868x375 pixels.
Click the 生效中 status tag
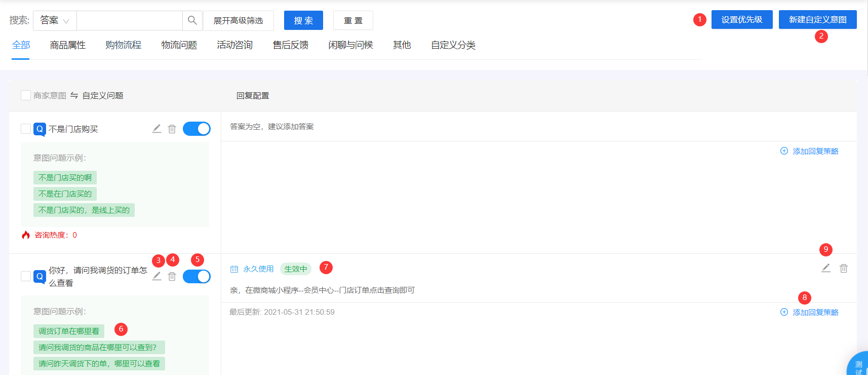tap(296, 269)
